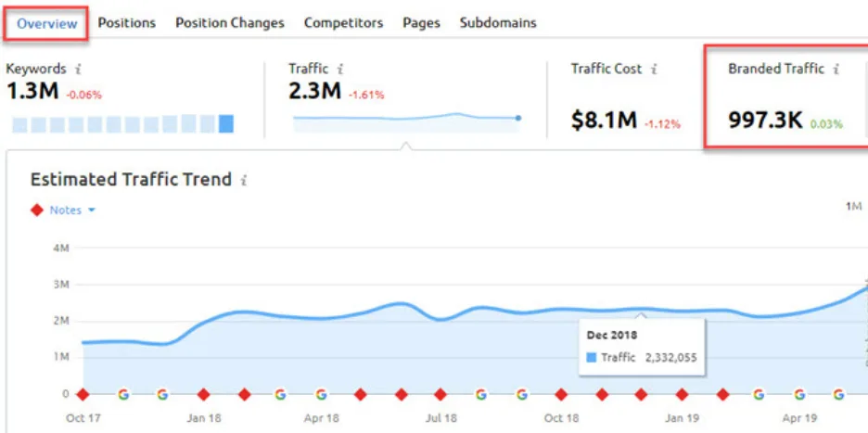Open the Position Changes tab
The image size is (868, 433).
[x=230, y=22]
